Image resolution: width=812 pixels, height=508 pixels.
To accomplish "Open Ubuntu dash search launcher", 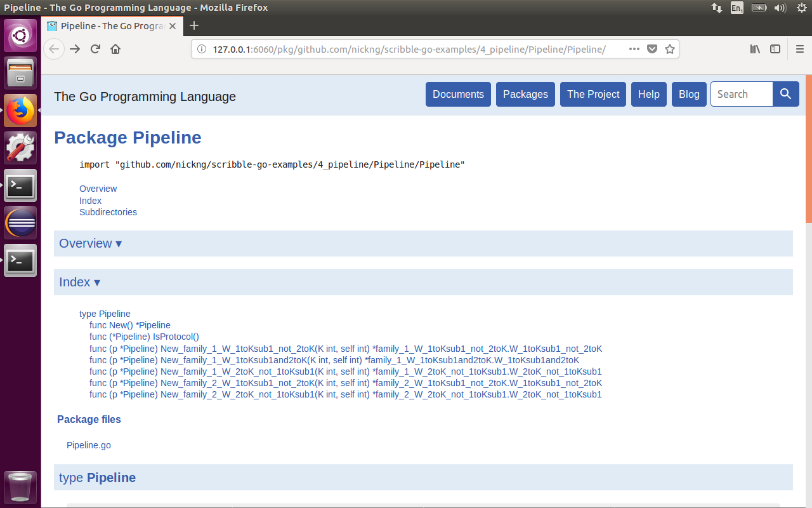I will [x=20, y=35].
